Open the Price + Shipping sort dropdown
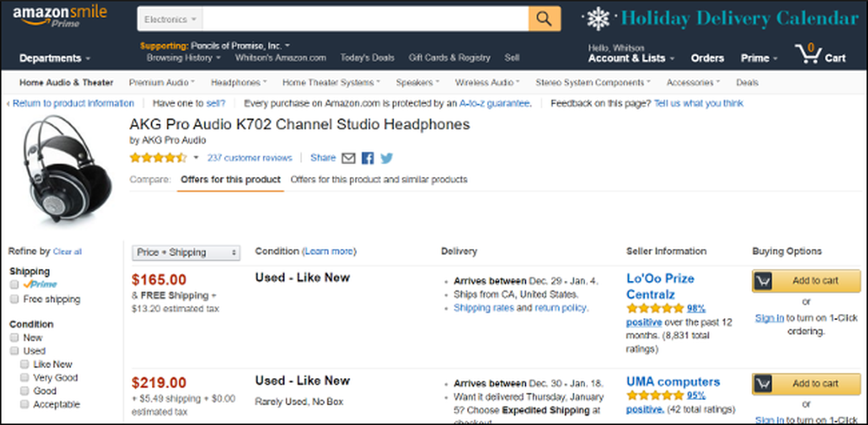The width and height of the screenshot is (868, 425). point(186,252)
